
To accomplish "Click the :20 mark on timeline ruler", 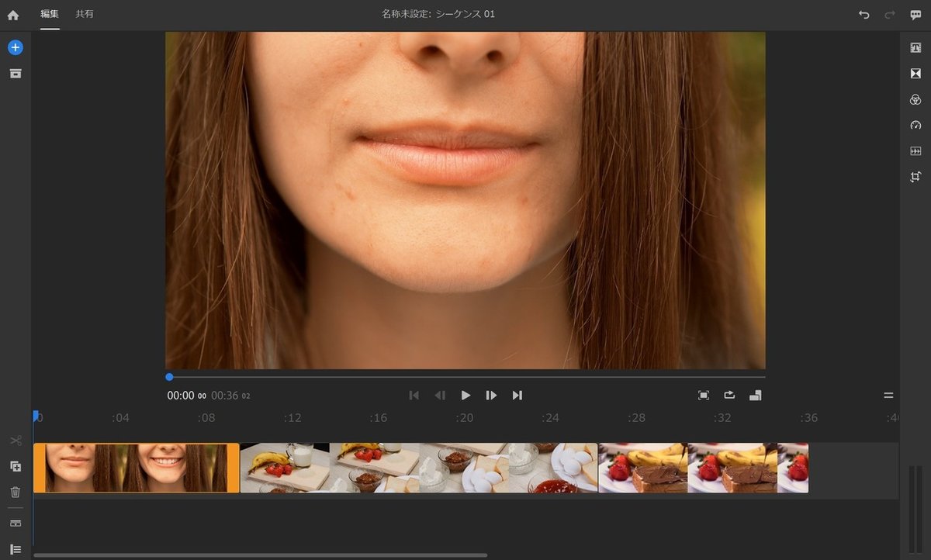I will click(x=465, y=418).
